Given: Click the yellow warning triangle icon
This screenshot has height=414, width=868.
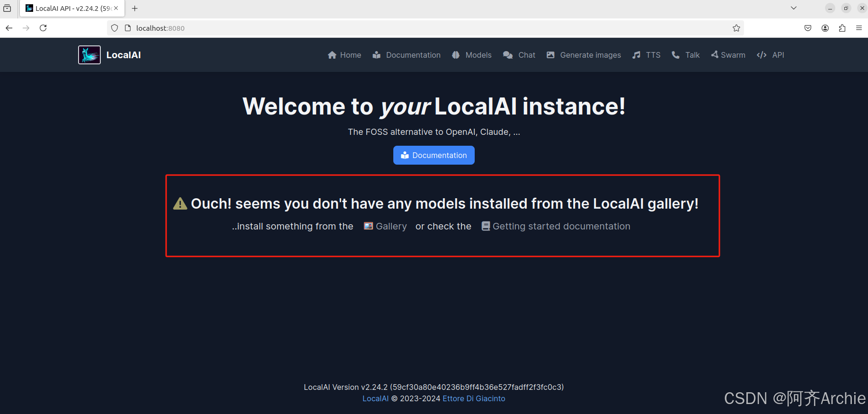Looking at the screenshot, I should pyautogui.click(x=180, y=203).
